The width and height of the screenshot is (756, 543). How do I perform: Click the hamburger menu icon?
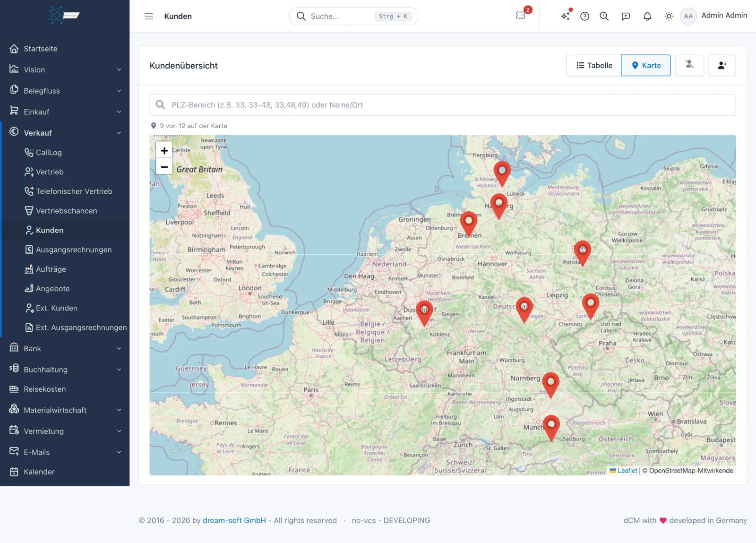pos(149,16)
